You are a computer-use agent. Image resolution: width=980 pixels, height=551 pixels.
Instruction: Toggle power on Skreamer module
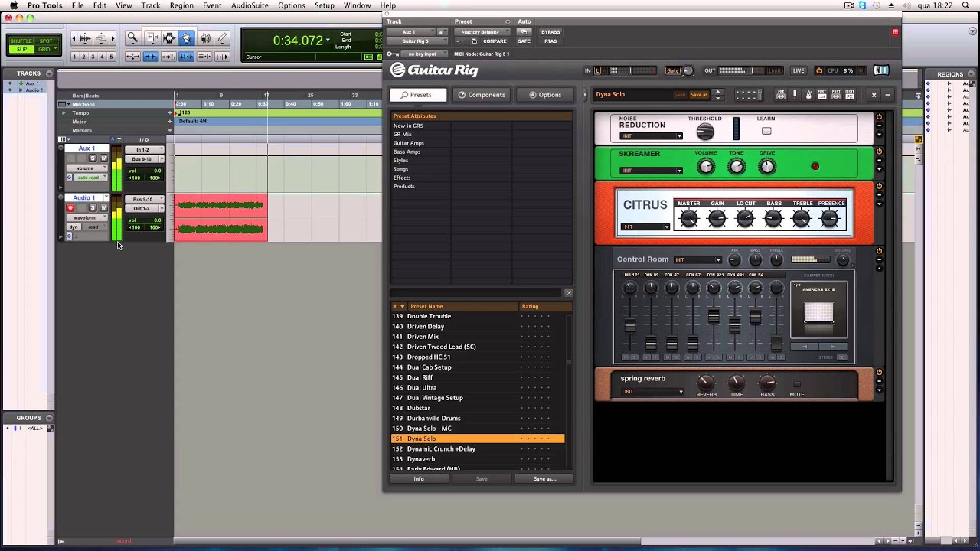click(879, 152)
